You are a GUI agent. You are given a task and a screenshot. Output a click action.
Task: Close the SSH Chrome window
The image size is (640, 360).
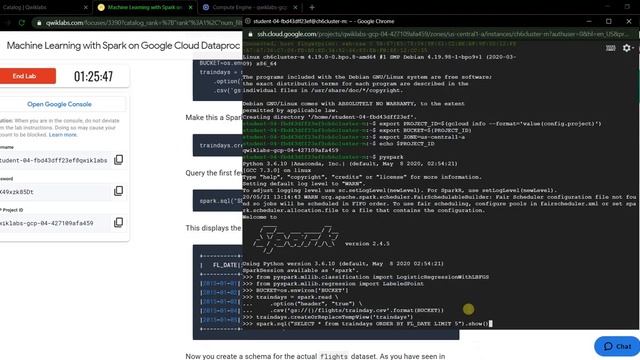pos(629,21)
